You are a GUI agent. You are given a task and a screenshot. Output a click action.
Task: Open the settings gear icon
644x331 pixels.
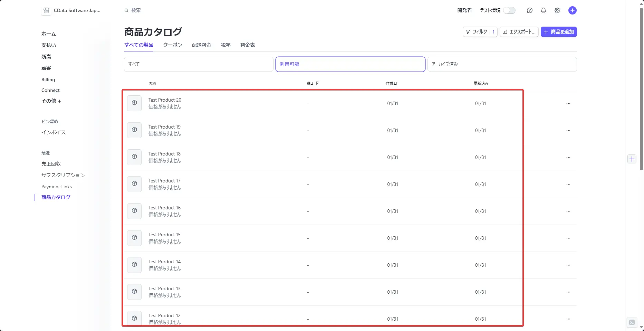click(x=557, y=10)
